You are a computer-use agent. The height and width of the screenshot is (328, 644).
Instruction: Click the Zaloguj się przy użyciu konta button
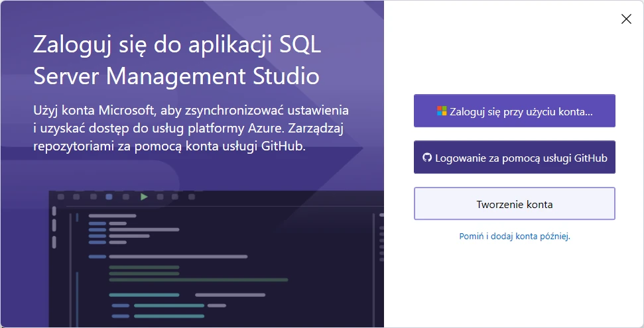click(514, 111)
